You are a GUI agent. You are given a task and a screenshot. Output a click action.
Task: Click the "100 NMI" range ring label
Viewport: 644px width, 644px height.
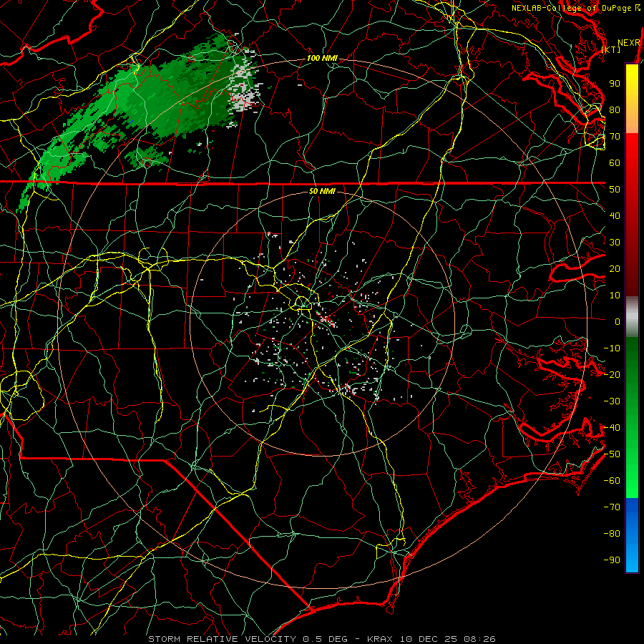322,59
